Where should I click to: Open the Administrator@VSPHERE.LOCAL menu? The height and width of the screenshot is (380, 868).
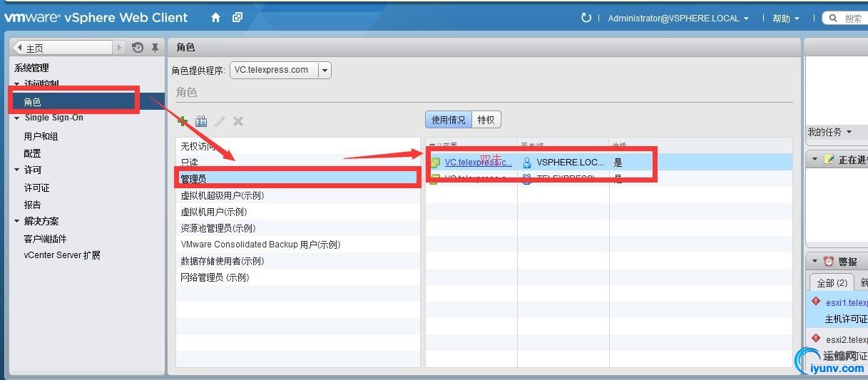[678, 19]
